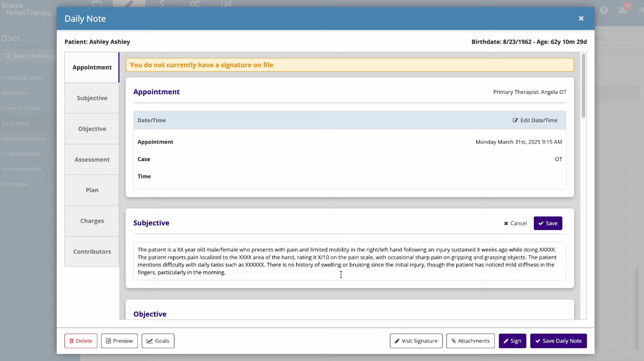Switch to the Objective tab
Viewport: 644px width, 361px height.
[92, 129]
